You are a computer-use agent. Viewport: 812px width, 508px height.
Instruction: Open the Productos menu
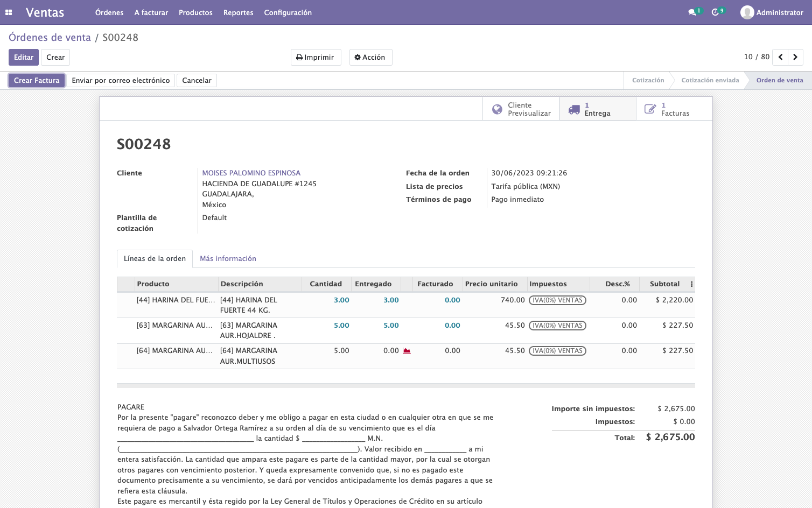(x=195, y=12)
